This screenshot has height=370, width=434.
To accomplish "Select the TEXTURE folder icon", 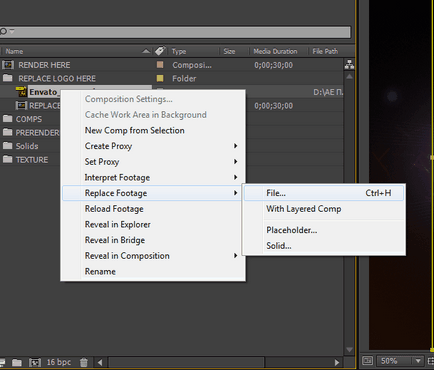I will click(7, 159).
